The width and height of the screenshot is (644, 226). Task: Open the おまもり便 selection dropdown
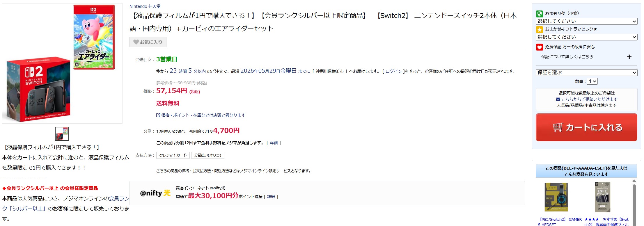(586, 22)
